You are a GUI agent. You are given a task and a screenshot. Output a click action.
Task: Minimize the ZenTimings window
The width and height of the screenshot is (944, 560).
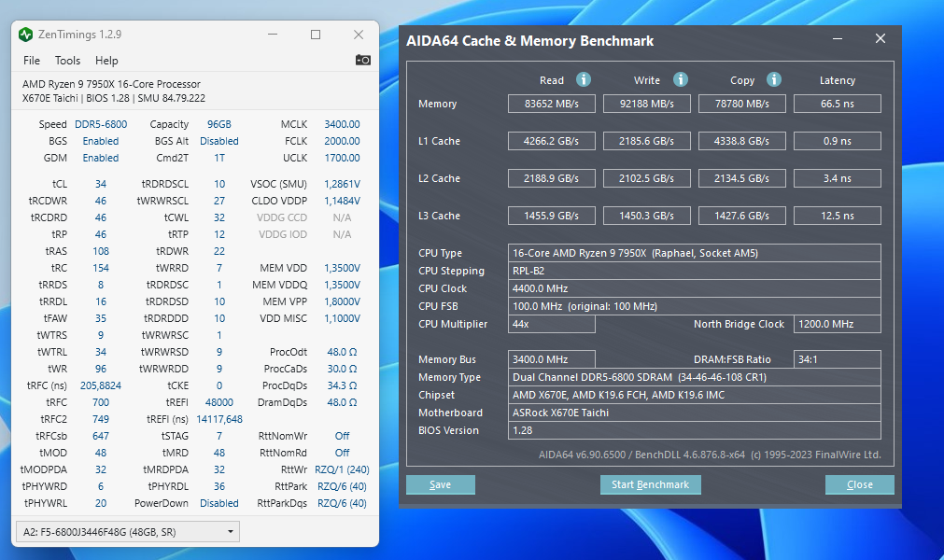pos(273,35)
